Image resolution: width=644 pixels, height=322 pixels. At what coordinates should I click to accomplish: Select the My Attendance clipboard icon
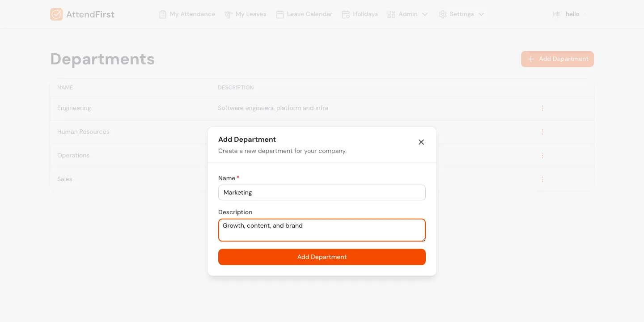pyautogui.click(x=162, y=14)
